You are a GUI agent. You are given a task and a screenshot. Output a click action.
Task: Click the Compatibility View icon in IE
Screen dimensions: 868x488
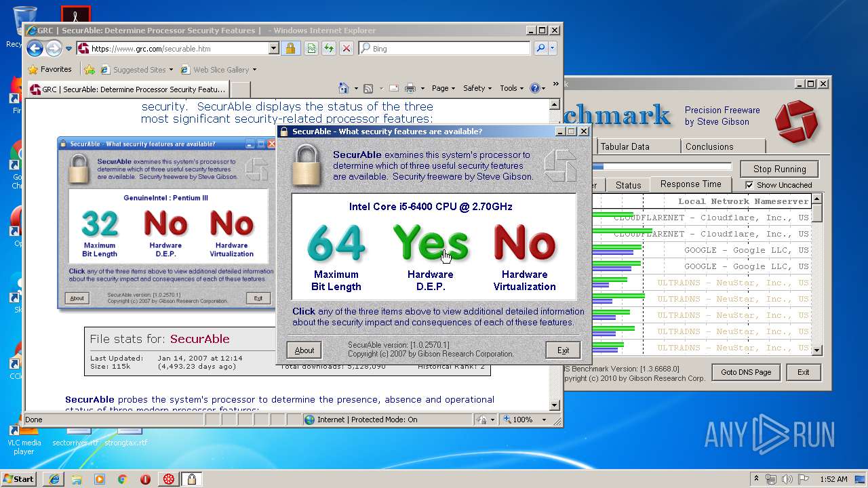[311, 48]
